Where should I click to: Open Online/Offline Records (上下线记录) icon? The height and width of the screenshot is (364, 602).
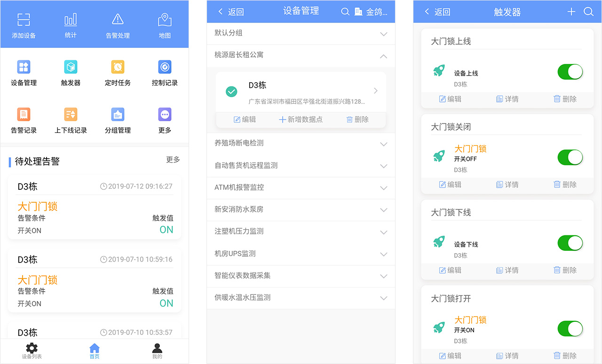(71, 114)
